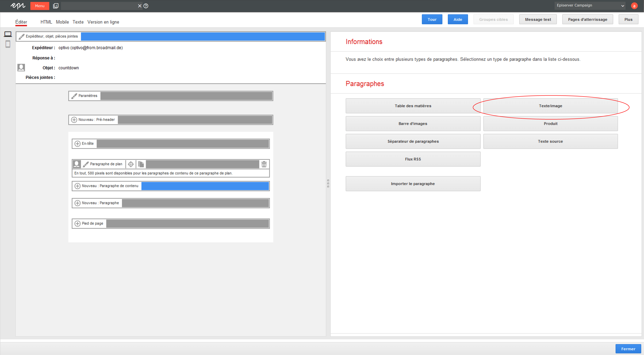Click pencil edit icon on Paragraphe de plan
Viewport: 644px width, 355px height.
pos(86,164)
